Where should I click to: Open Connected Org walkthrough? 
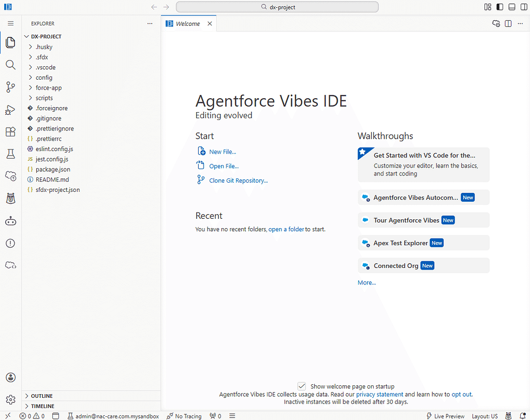tap(423, 265)
